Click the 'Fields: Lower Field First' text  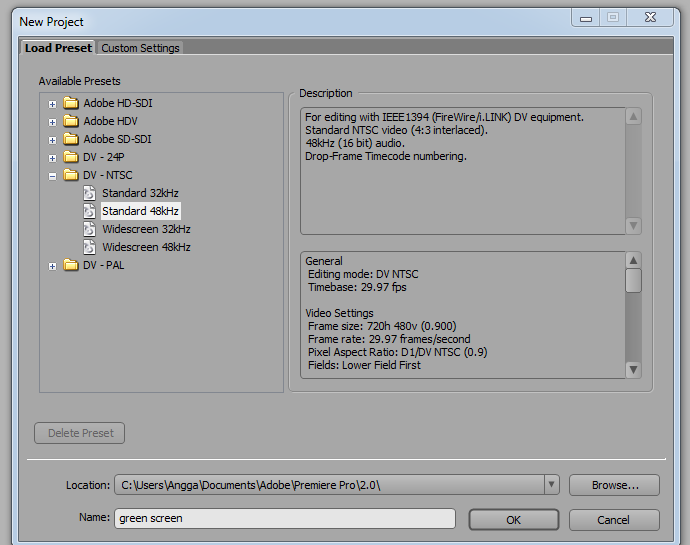(x=364, y=365)
